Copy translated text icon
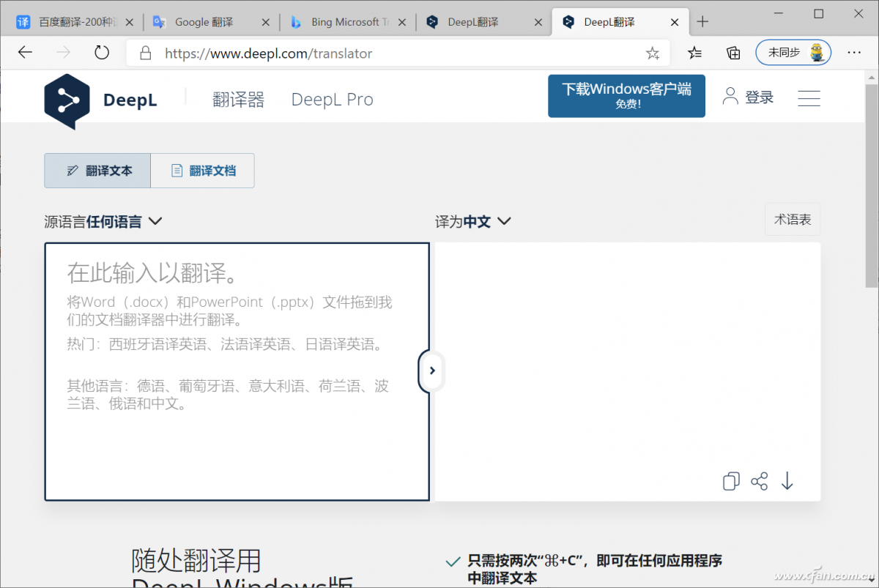 [x=731, y=481]
